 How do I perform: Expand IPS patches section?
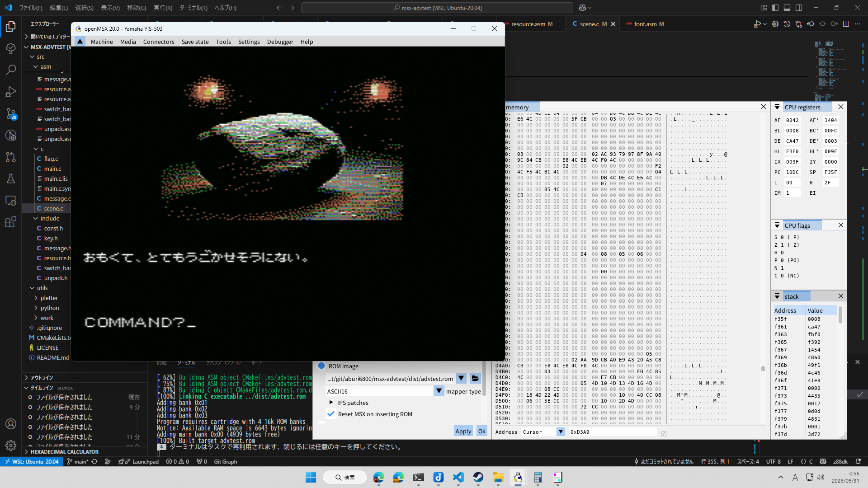click(x=331, y=403)
